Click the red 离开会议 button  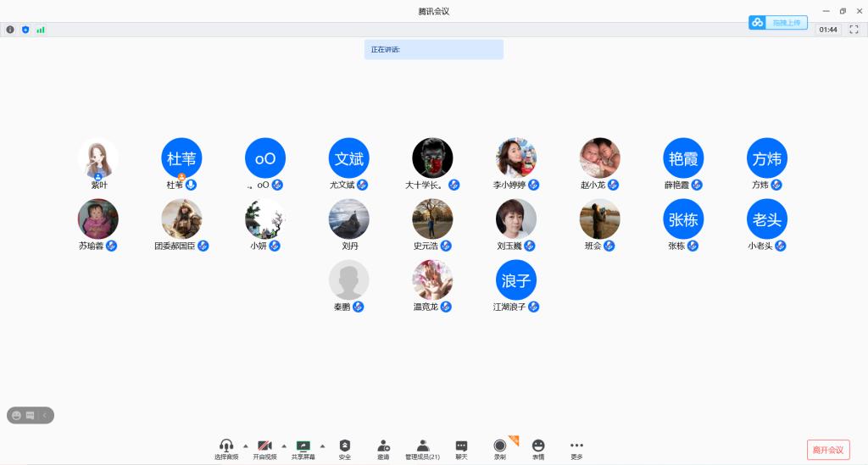coord(827,449)
